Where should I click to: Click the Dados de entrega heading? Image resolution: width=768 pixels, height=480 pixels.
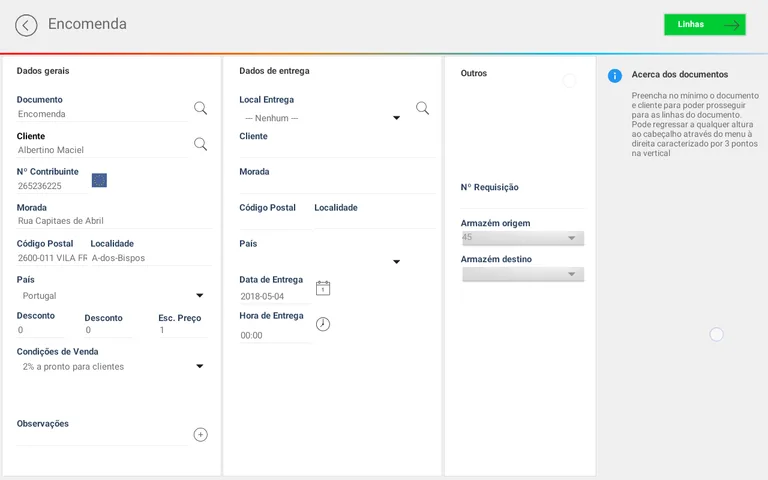[274, 71]
